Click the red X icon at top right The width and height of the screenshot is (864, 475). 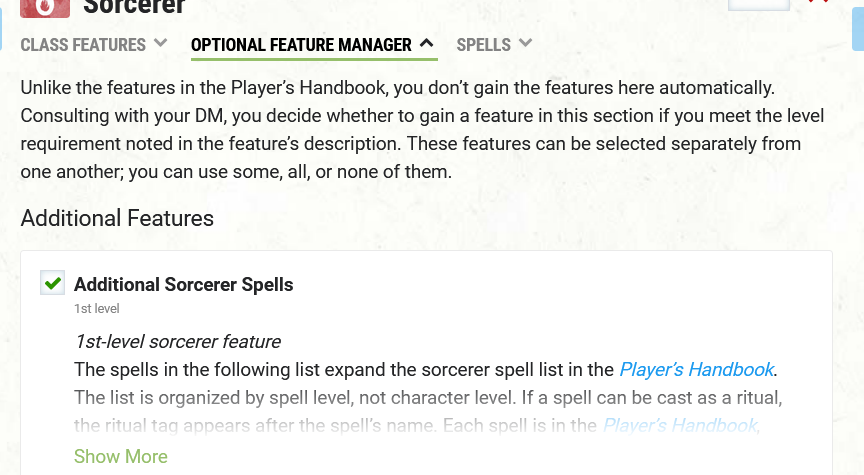818,2
